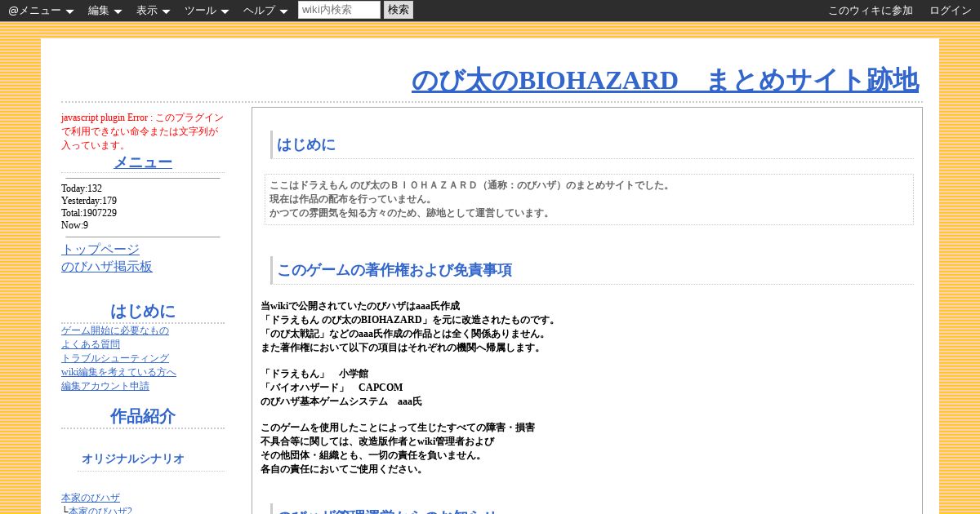
Task: Go to トップページ in sidebar
Action: (100, 249)
